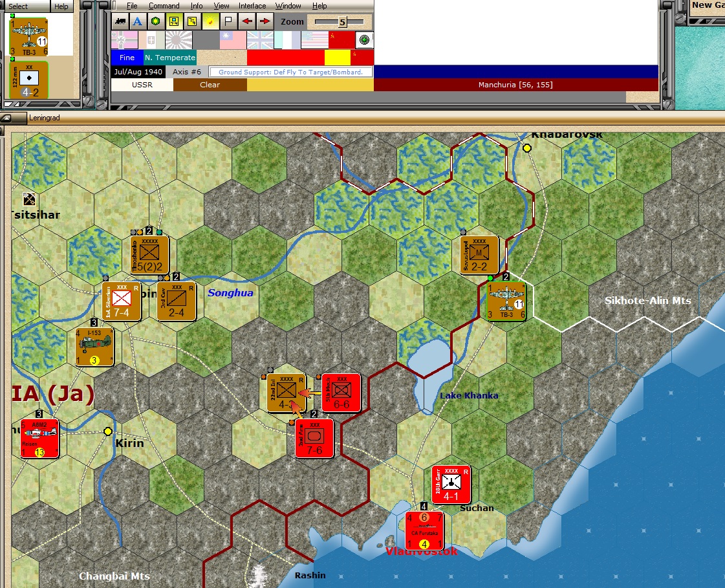Open the File menu
This screenshot has height=588, width=725.
pyautogui.click(x=132, y=6)
